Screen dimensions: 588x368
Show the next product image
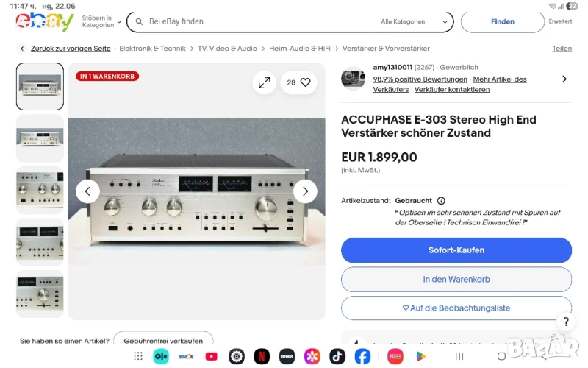(305, 191)
